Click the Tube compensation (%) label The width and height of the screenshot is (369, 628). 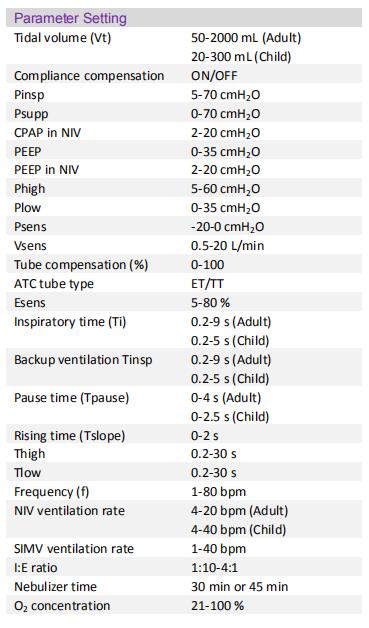tap(81, 265)
